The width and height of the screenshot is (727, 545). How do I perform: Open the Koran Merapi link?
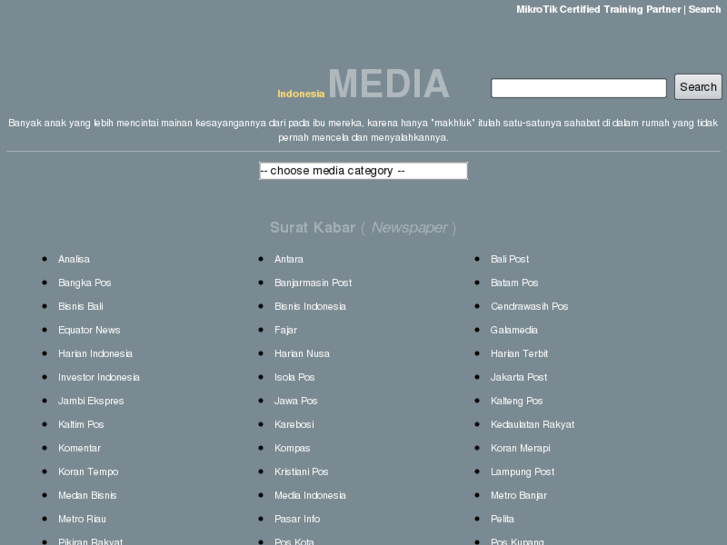click(x=520, y=449)
